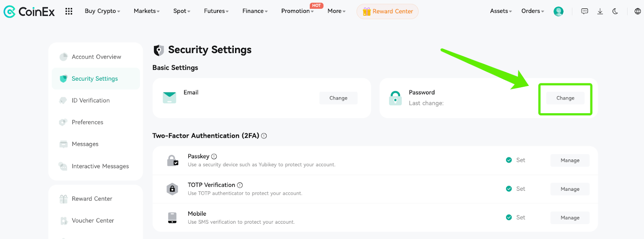Expand the Markets dropdown menu
Viewport: 644px width, 239px height.
[147, 11]
